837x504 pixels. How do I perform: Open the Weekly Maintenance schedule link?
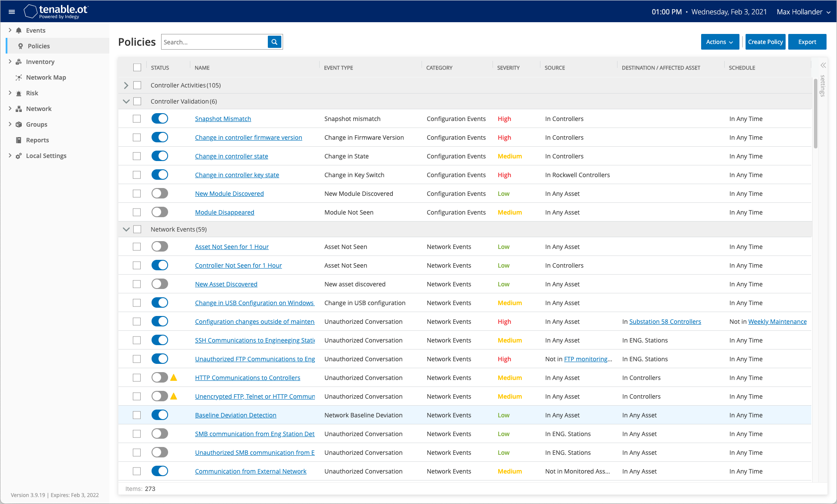pyautogui.click(x=777, y=321)
